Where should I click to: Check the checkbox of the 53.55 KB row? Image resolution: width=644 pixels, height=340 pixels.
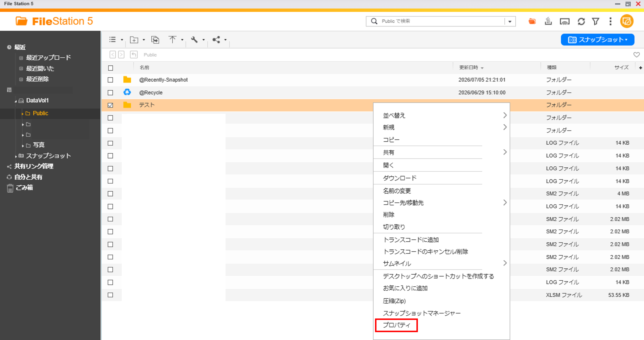[x=110, y=295]
